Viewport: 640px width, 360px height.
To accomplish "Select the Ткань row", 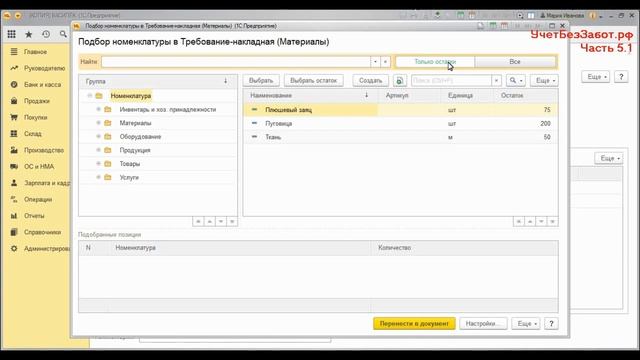I will coord(400,137).
